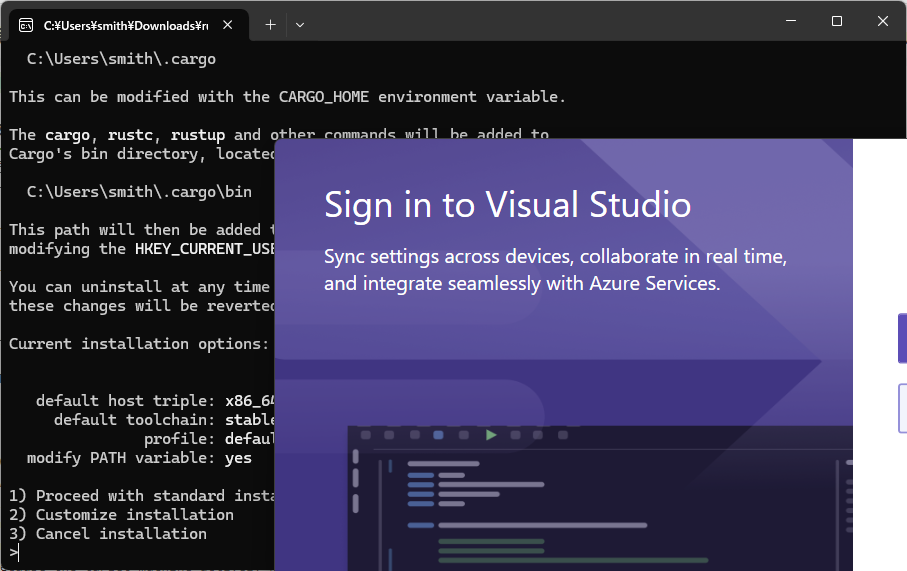907x571 pixels.
Task: Minimize the terminal window
Action: (791, 21)
